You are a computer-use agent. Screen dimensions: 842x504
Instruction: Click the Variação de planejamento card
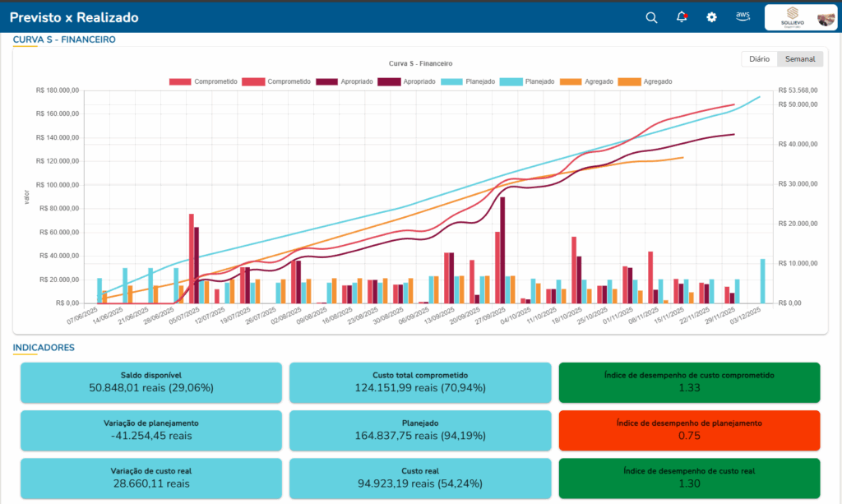[150, 429]
